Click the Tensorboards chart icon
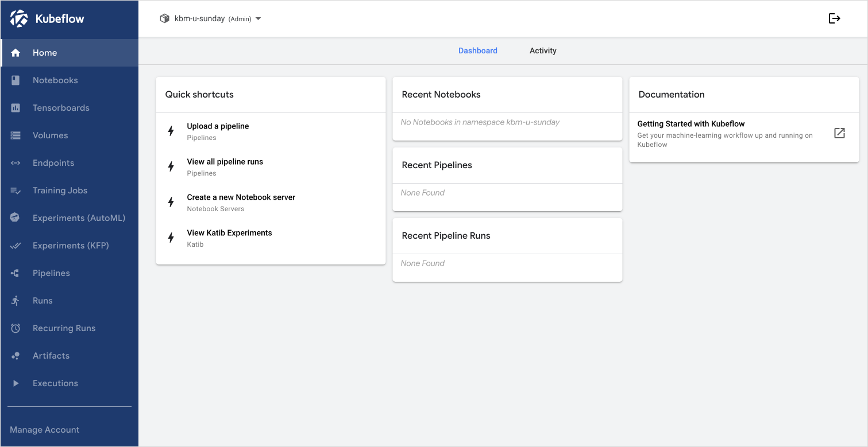This screenshot has height=447, width=868. [x=16, y=108]
